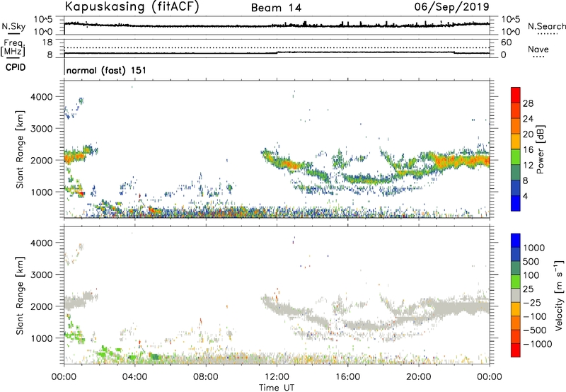The width and height of the screenshot is (566, 392).
Task: Click the 20 label on Power colorbar
Action: (x=528, y=134)
